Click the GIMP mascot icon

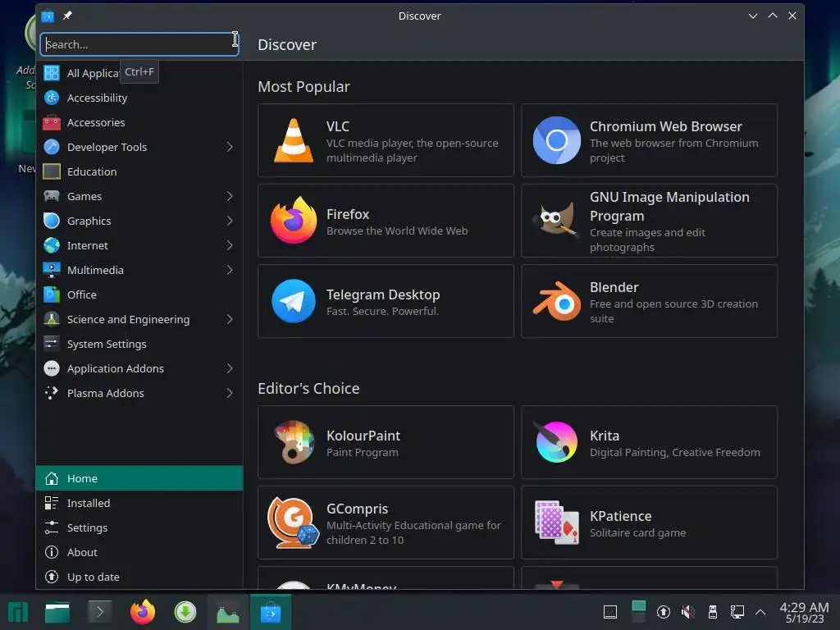coord(555,220)
